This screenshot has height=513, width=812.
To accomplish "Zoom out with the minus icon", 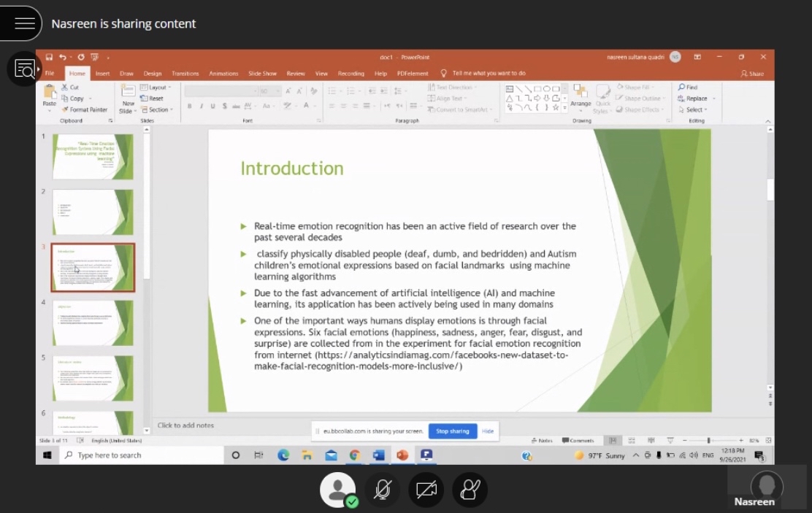I will pyautogui.click(x=685, y=441).
